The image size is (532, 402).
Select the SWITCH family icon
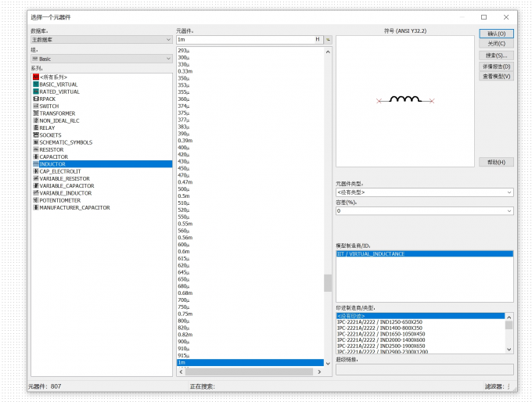pos(36,106)
